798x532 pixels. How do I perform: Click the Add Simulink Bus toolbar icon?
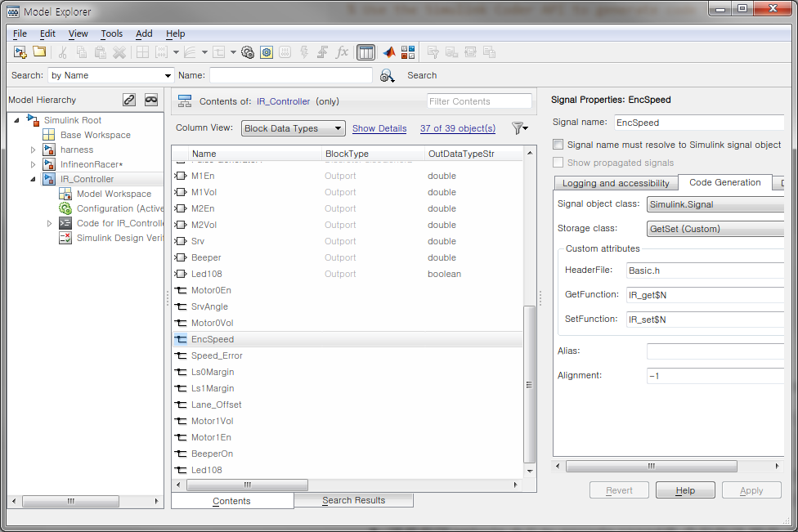coord(219,51)
